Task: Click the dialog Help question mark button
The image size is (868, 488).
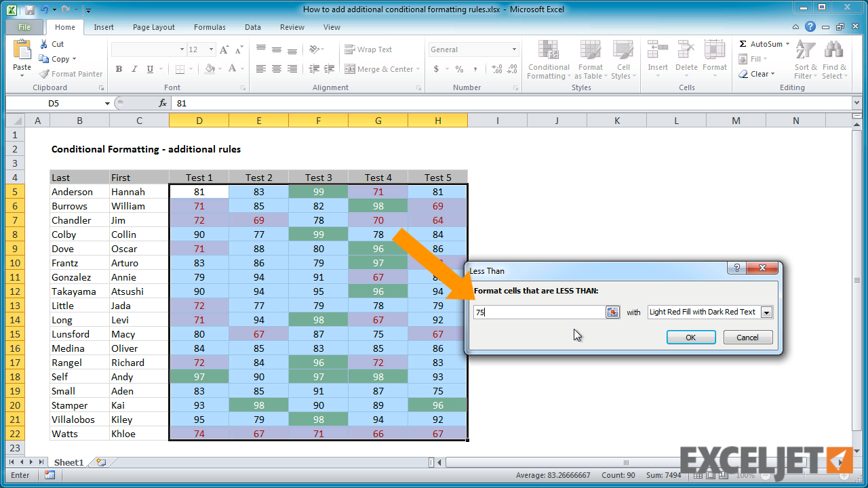Action: [736, 268]
